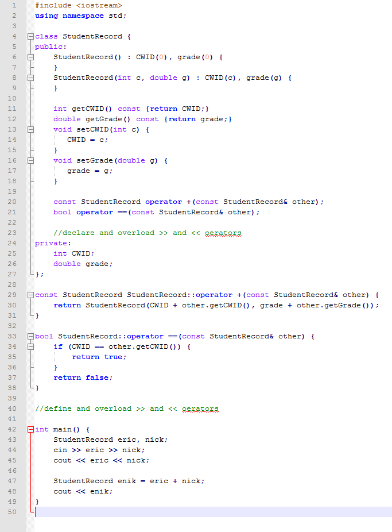Image resolution: width=392 pixels, height=532 pixels.
Task: Collapse the bool operator == definition fold
Action: [x=30, y=336]
